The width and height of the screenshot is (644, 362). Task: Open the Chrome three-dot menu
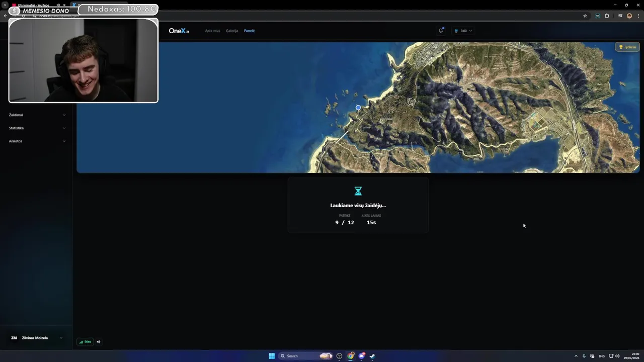pyautogui.click(x=637, y=16)
